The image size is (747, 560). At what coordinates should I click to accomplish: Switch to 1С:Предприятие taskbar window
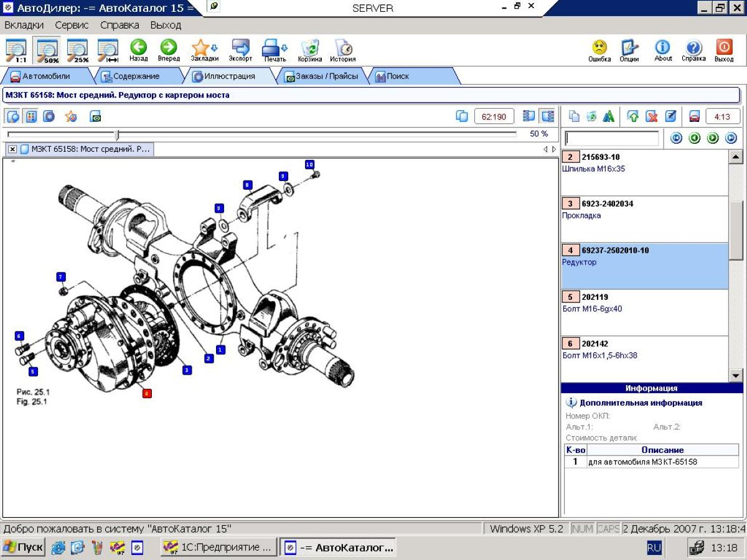(x=217, y=548)
